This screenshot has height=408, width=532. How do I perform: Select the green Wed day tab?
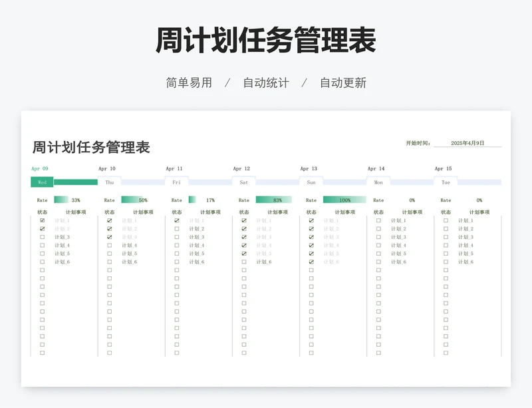pyautogui.click(x=42, y=182)
